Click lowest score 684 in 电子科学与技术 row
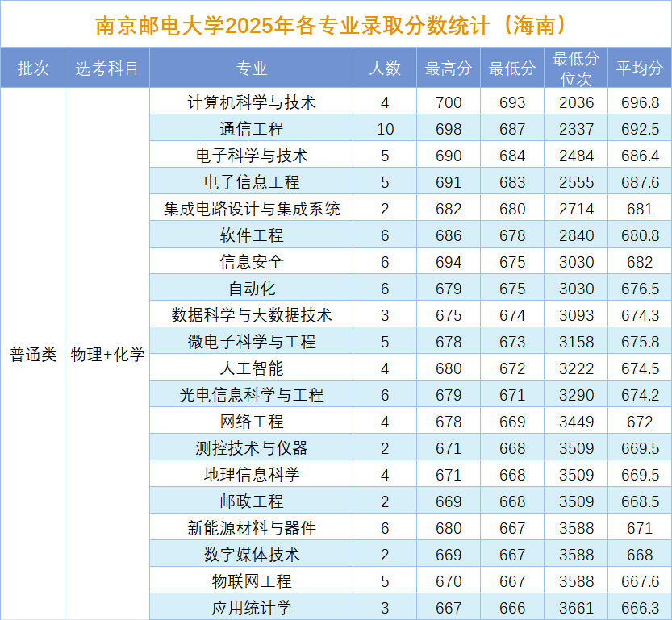672x620 pixels. (x=512, y=156)
